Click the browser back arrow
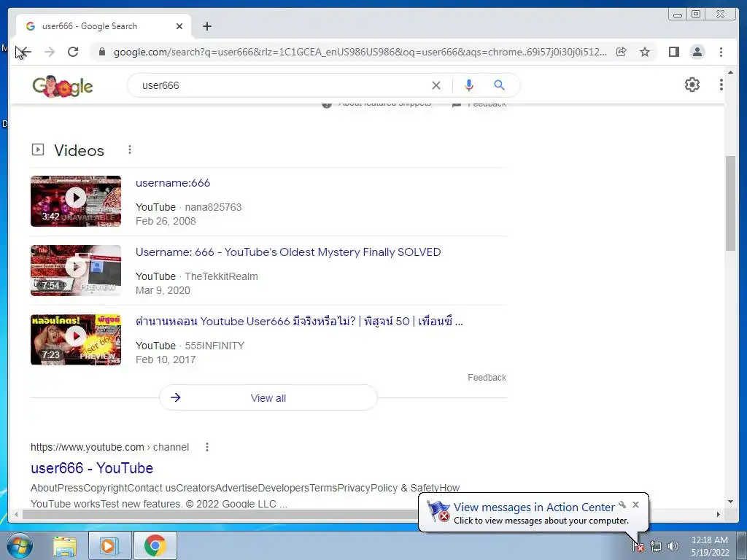The height and width of the screenshot is (560, 747). pyautogui.click(x=24, y=52)
